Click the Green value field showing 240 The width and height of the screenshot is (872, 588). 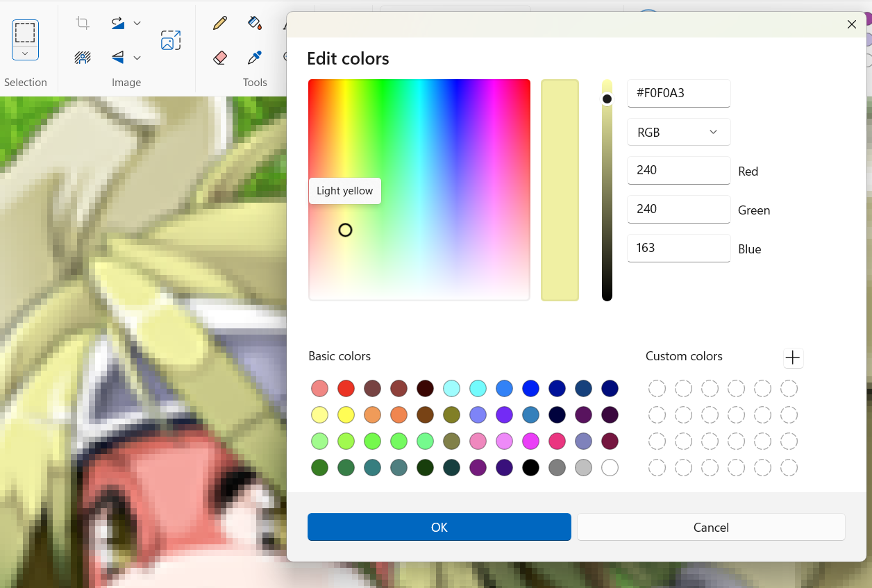click(x=678, y=209)
